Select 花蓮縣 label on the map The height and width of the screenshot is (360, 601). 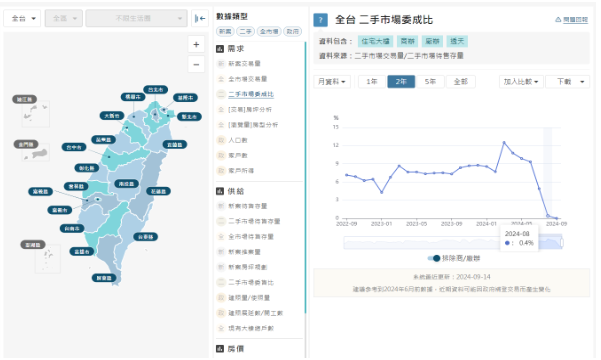[159, 191]
